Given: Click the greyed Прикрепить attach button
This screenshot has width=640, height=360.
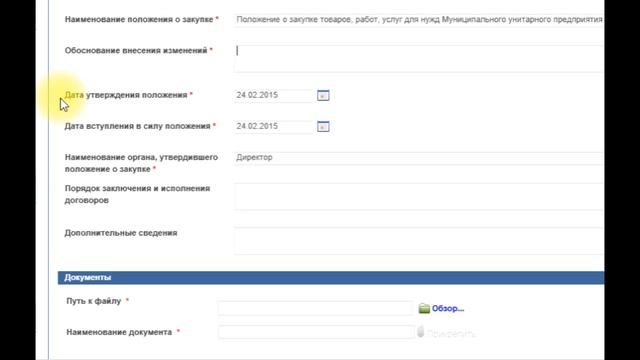Looking at the screenshot, I should 446,333.
